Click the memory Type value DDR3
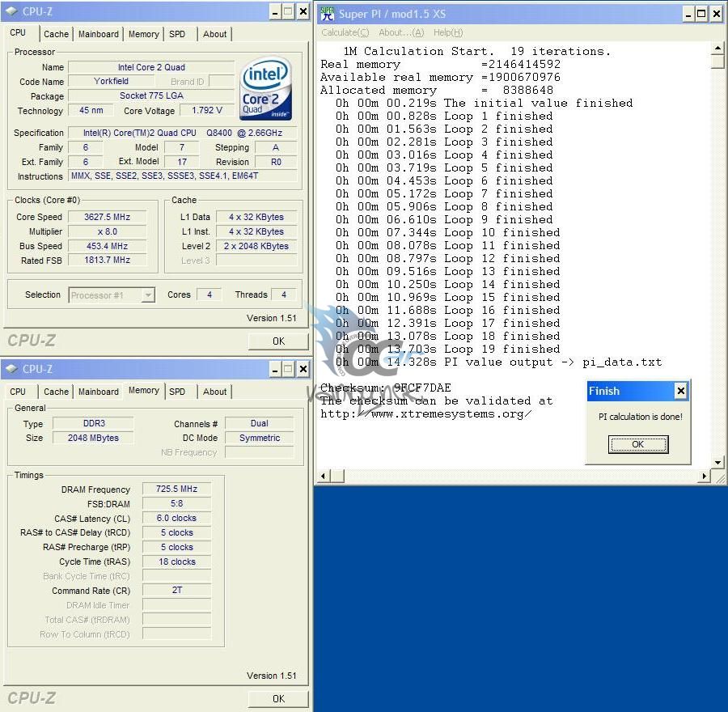Screen dimensions: 728x712 [x=94, y=424]
